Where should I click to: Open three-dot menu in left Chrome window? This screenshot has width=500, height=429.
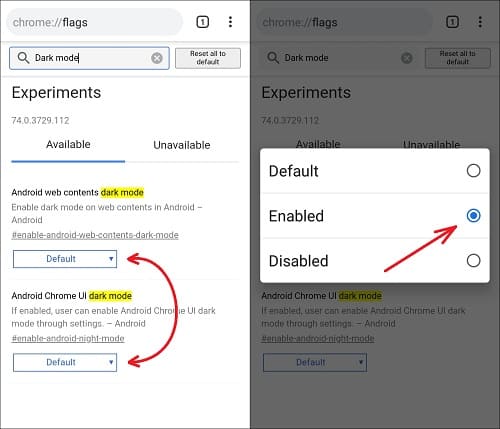(x=230, y=22)
